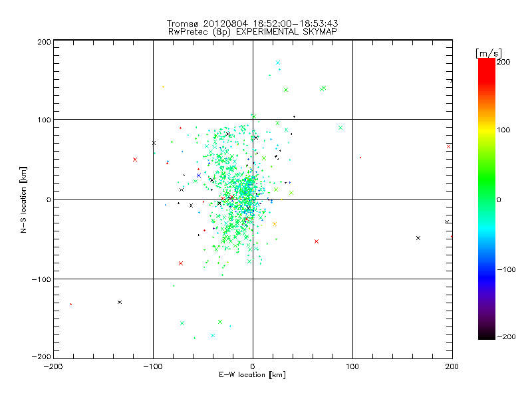The image size is (532, 399).
Task: Select the red dot marker near the bottom-left corner
Action: (70, 304)
